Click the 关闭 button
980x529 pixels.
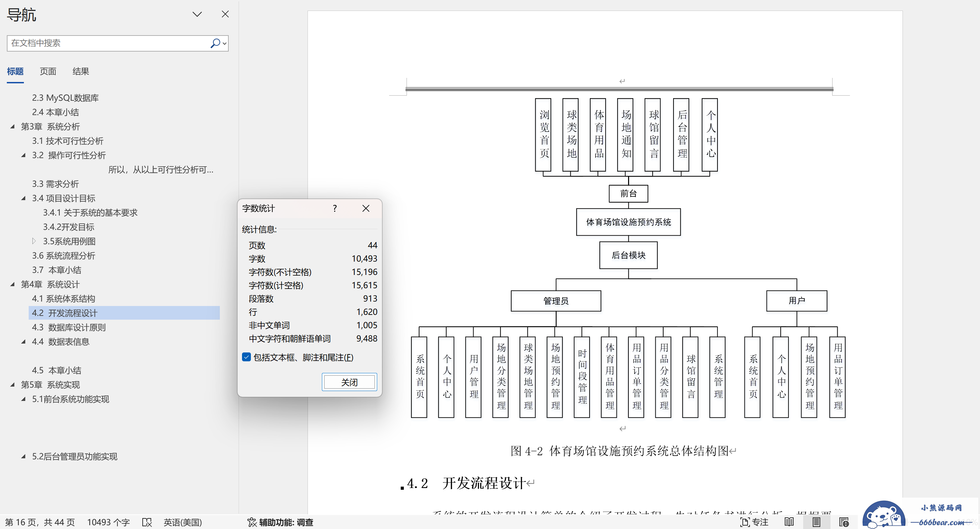349,382
